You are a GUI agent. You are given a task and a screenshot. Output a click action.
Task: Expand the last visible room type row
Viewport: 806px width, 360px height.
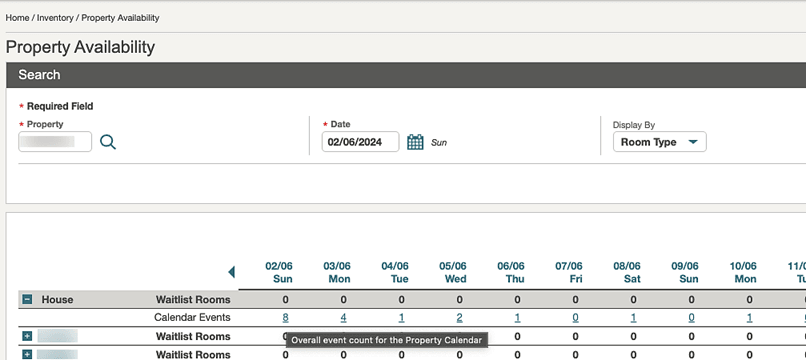pos(28,354)
